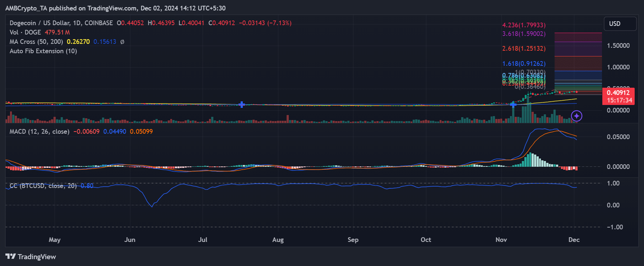Click the close price C0.40912 in header
Screen dimensions: 644x266
tap(222, 23)
